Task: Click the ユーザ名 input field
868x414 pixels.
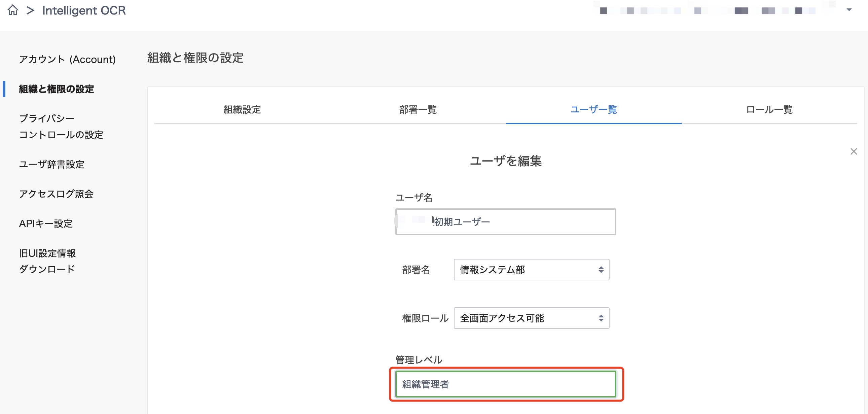Action: click(505, 221)
